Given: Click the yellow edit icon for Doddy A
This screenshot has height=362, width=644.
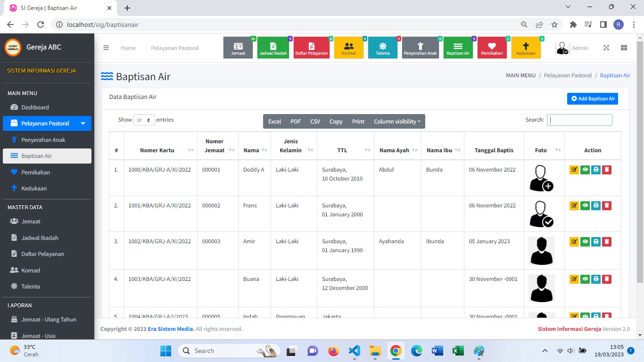Looking at the screenshot, I should coord(574,170).
